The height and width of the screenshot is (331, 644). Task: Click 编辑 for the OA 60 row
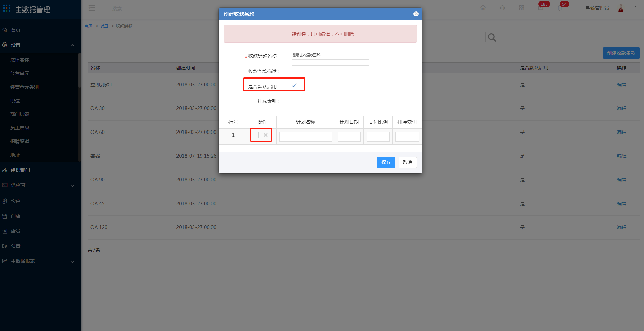pos(622,132)
